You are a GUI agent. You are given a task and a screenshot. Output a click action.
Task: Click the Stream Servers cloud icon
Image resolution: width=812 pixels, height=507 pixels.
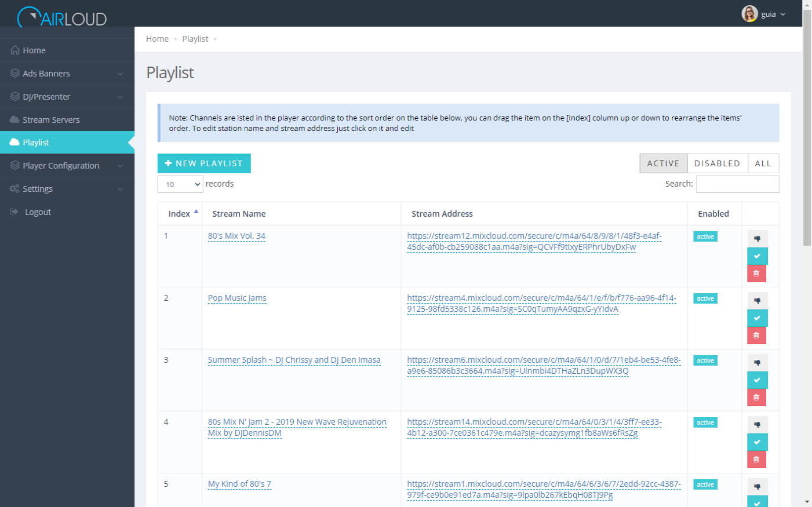pos(14,119)
